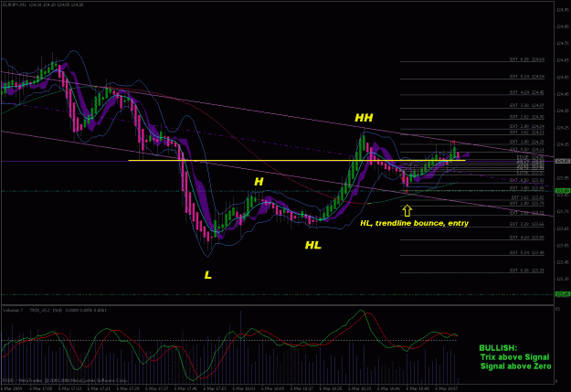The width and height of the screenshot is (571, 392).
Task: Select the EXT 6.38 124.66 Fibonacci label
Action: (x=526, y=59)
